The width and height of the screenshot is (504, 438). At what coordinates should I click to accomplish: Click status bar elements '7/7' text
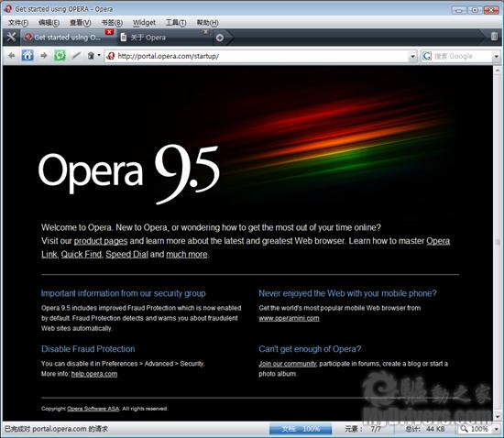(376, 429)
